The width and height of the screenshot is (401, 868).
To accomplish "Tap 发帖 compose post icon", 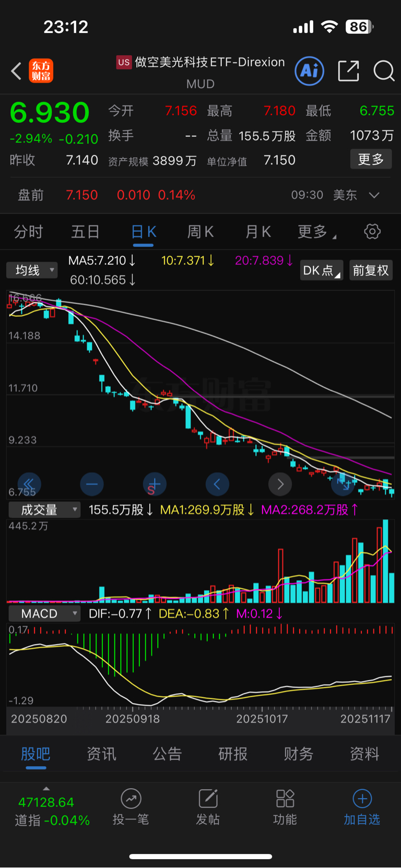I will [x=208, y=799].
